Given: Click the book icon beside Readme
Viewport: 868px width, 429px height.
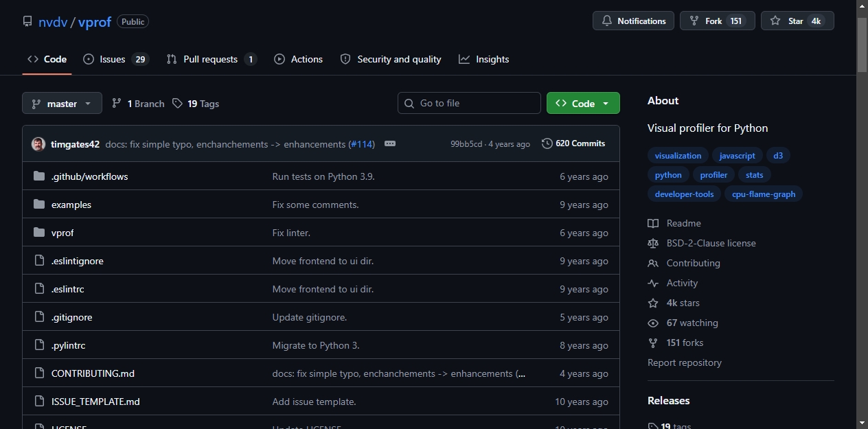Looking at the screenshot, I should (653, 223).
